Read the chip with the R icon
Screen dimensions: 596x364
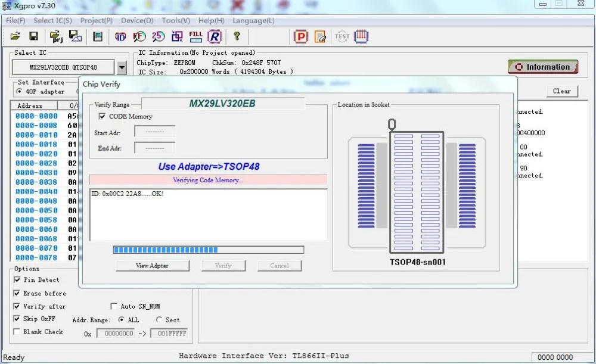(x=215, y=36)
